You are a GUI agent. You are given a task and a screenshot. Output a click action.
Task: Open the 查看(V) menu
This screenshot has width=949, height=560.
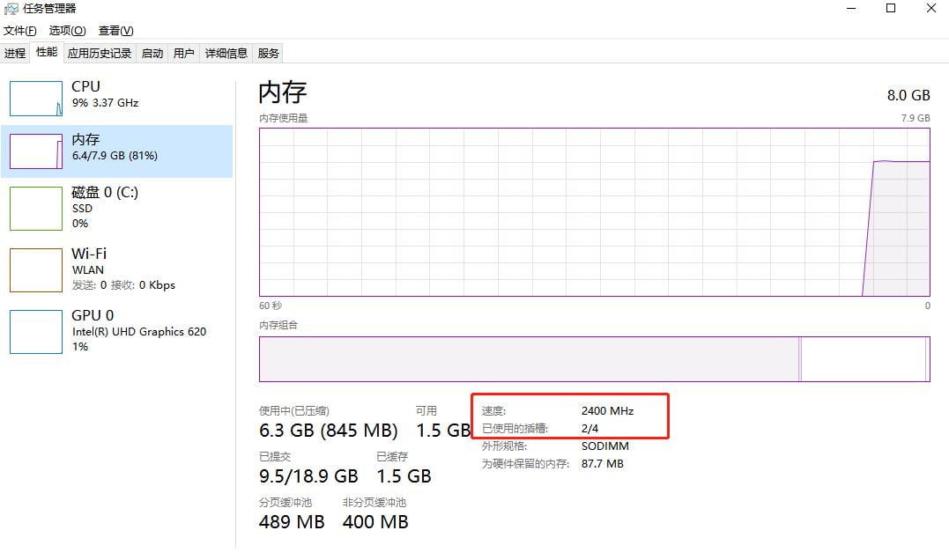point(116,31)
